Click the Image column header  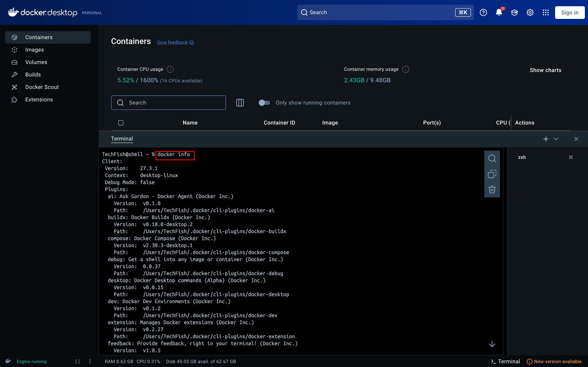(x=330, y=123)
